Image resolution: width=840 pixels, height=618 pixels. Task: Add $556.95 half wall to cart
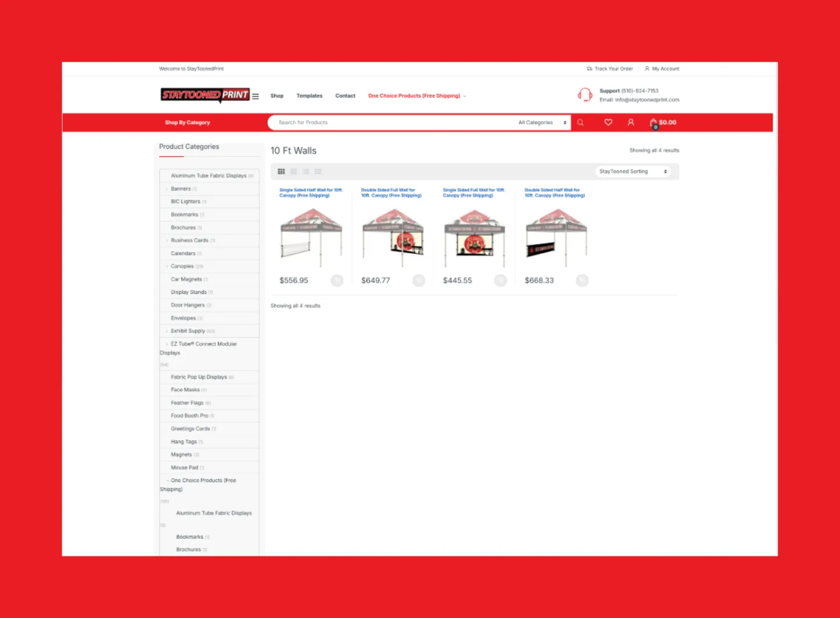coord(336,281)
